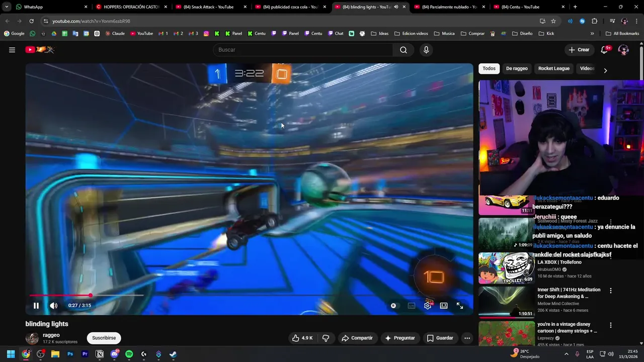Open Photoshop from the taskbar
Image resolution: width=644 pixels, height=362 pixels.
pyautogui.click(x=70, y=354)
